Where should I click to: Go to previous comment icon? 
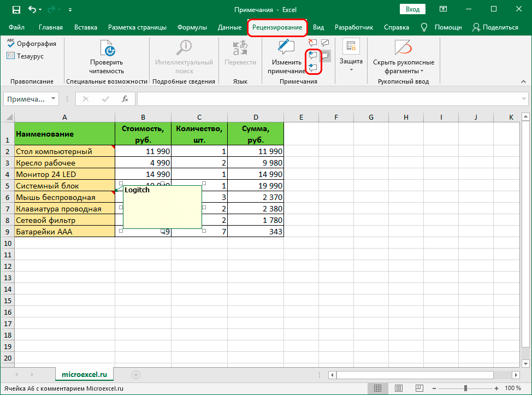[312, 55]
